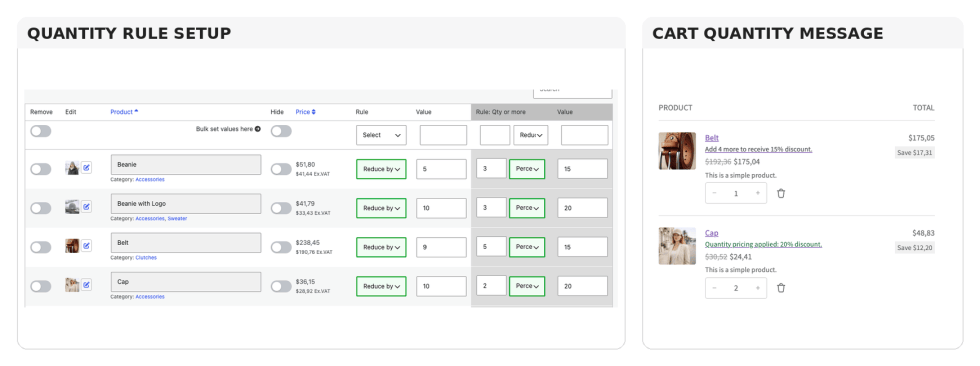Toggle Hide switch for Cap
This screenshot has height=366, width=980.
click(x=281, y=286)
